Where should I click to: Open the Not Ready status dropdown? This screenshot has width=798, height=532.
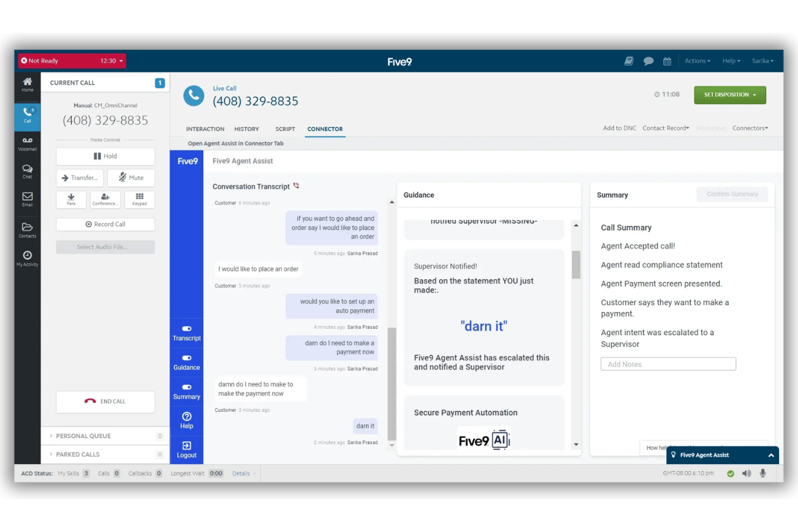click(x=72, y=61)
